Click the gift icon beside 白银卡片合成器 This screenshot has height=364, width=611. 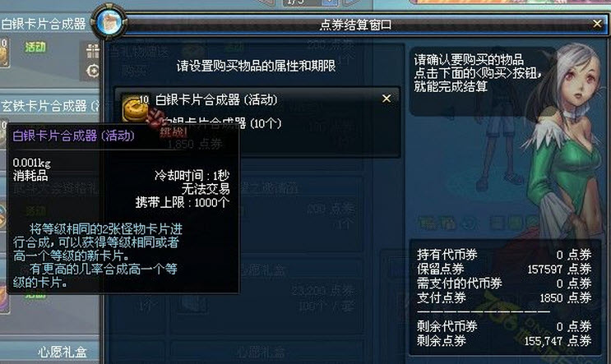[x=93, y=51]
